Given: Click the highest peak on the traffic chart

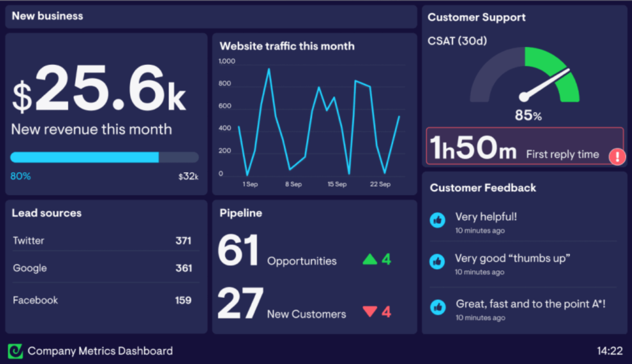Looking at the screenshot, I should [x=269, y=70].
